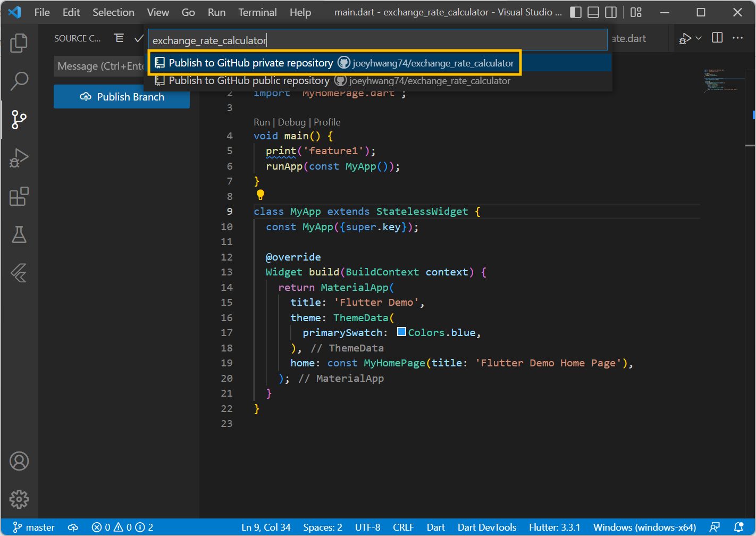Click the lightbulb code action icon
The height and width of the screenshot is (536, 756).
(x=260, y=195)
